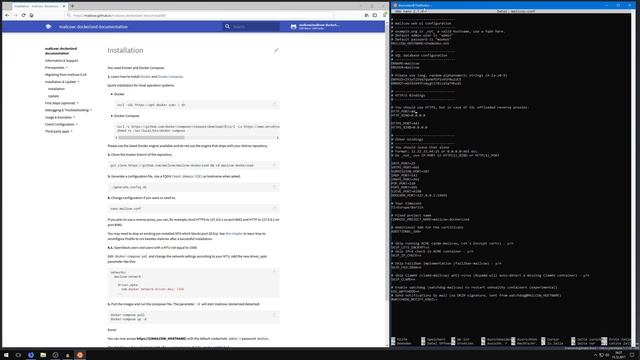This screenshot has height=360, width=640.
Task: Click the nano Save (Speichern) shortcut
Action: tap(433, 340)
